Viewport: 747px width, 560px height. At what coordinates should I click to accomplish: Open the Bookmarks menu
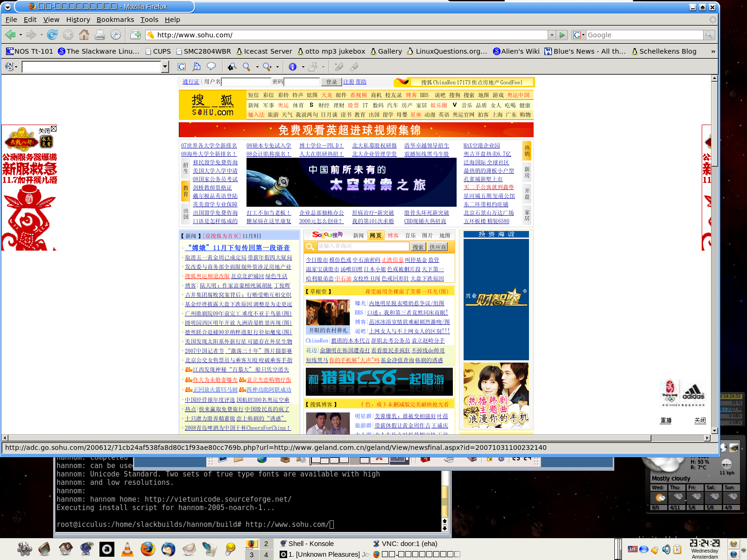tap(115, 20)
